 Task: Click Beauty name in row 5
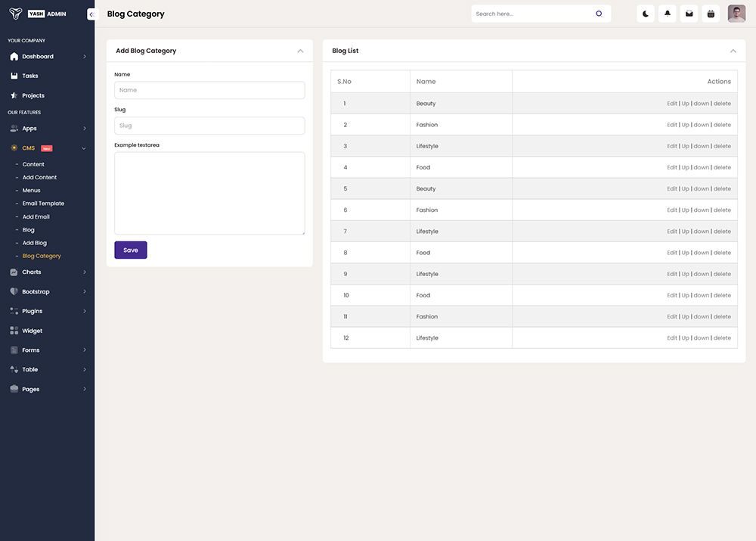pyautogui.click(x=426, y=188)
